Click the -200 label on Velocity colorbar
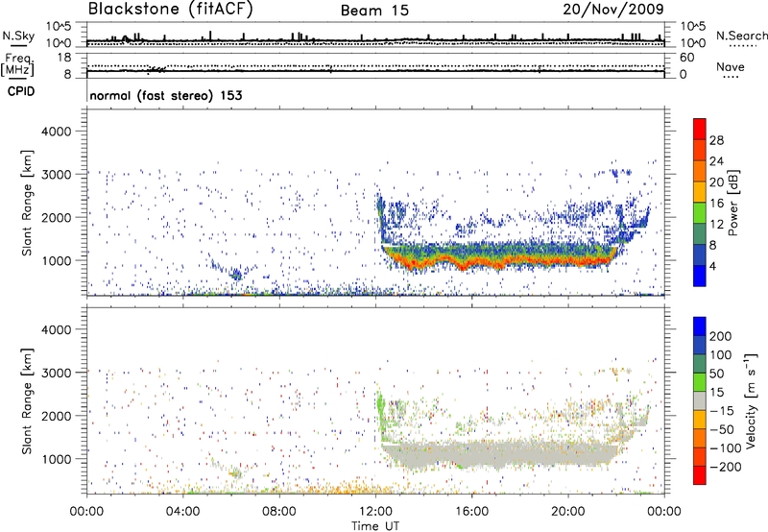Viewport: 768px width, 532px height. (726, 467)
